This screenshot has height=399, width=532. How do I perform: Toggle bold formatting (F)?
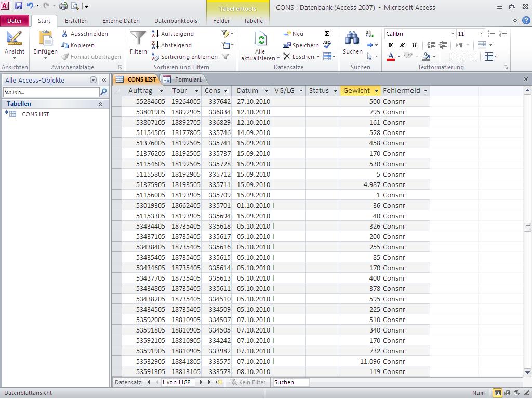click(391, 45)
